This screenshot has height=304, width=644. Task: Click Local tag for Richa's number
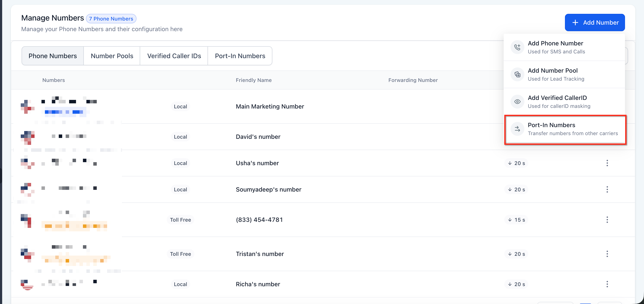pos(180,284)
